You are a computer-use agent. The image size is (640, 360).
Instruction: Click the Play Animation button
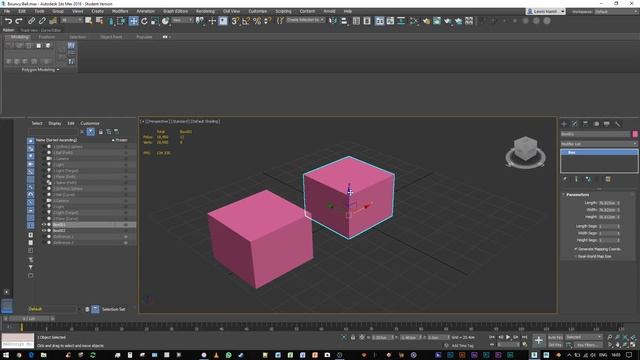coord(508,337)
